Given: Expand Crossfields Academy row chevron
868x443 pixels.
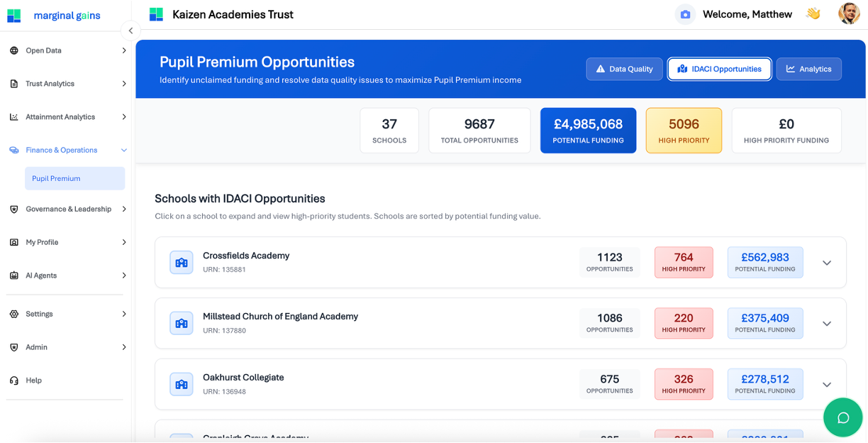Looking at the screenshot, I should [826, 263].
